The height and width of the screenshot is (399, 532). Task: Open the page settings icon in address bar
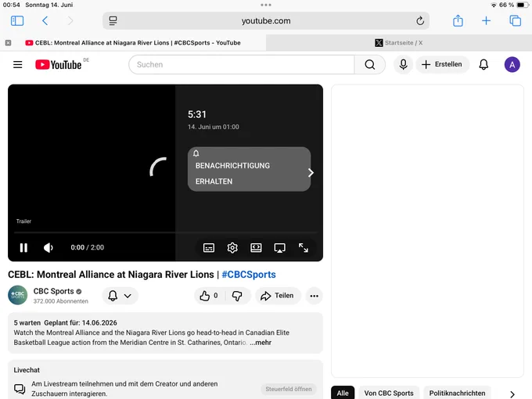click(x=113, y=20)
